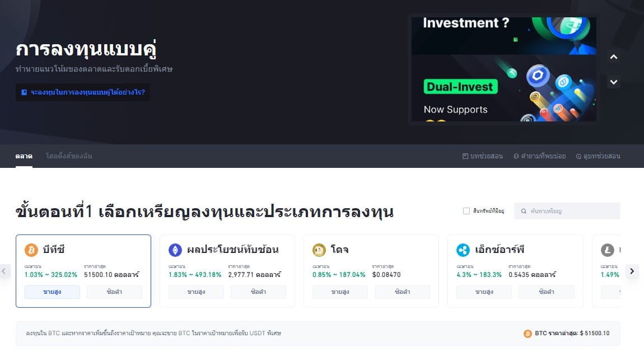This screenshot has height=352, width=644.
Task: Click ขายสูง on the บีทีซี card
Action: point(52,292)
